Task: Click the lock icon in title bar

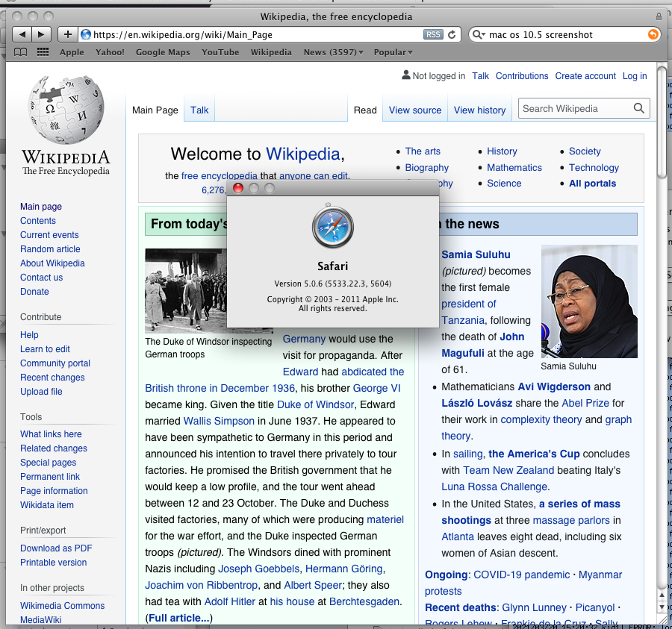Action: [x=659, y=16]
